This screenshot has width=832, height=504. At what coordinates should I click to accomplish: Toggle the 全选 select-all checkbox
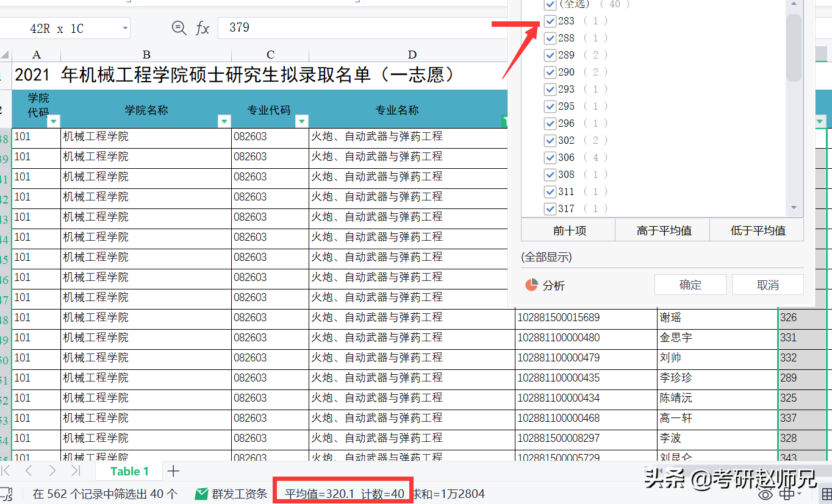550,5
